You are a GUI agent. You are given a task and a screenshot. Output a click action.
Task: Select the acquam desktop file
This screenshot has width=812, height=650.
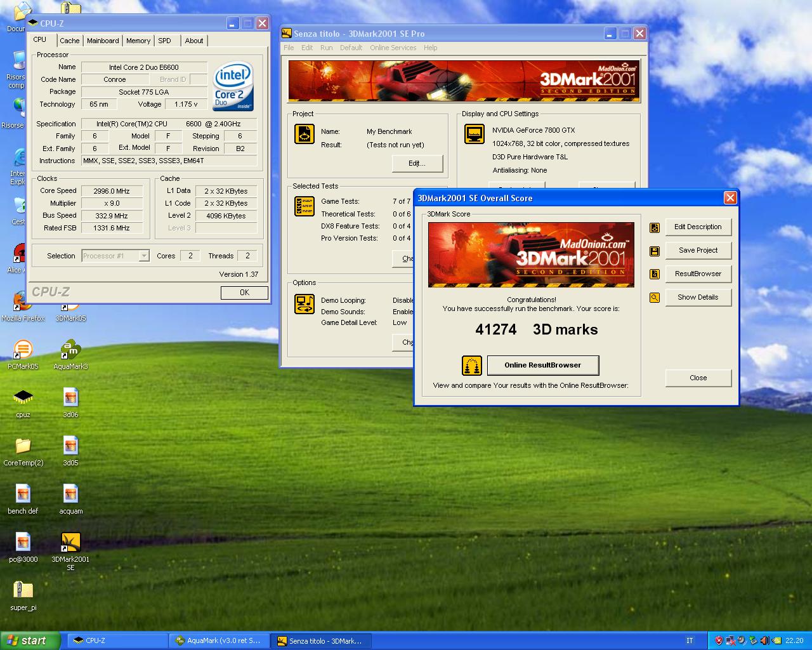70,498
